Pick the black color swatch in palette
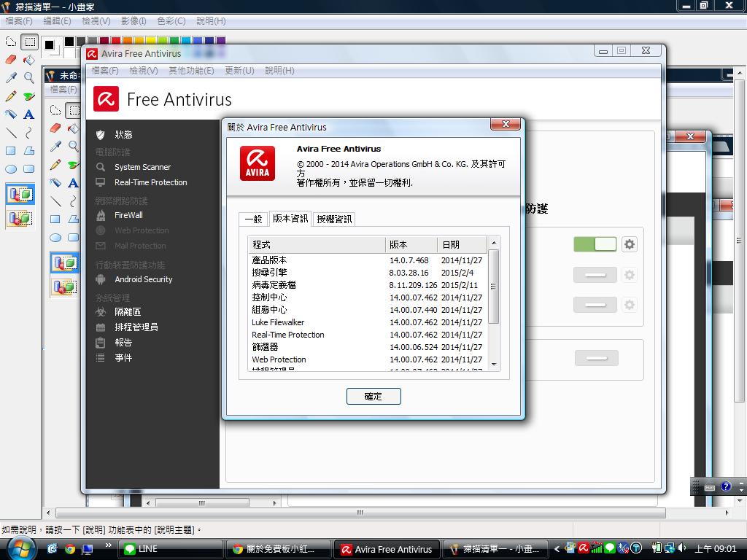Screen dimensions: 747x560 coord(69,42)
